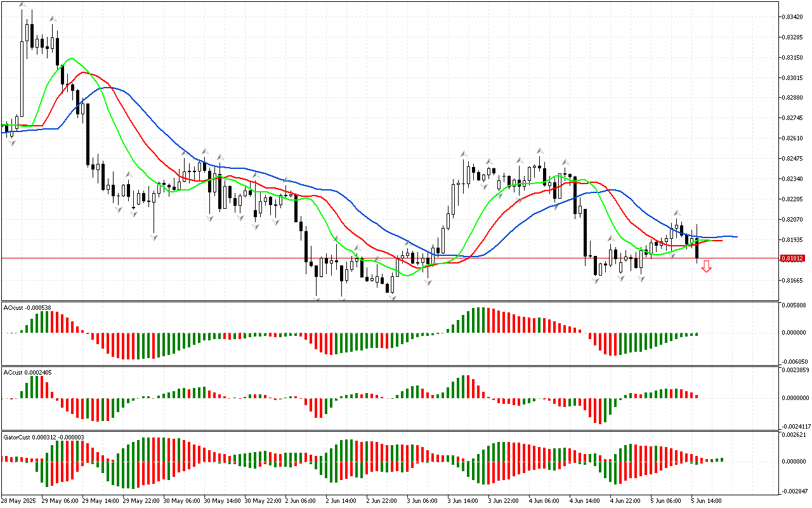Click the 28 May 2025 date on time axis
Image resolution: width=812 pixels, height=508 pixels.
tap(18, 501)
